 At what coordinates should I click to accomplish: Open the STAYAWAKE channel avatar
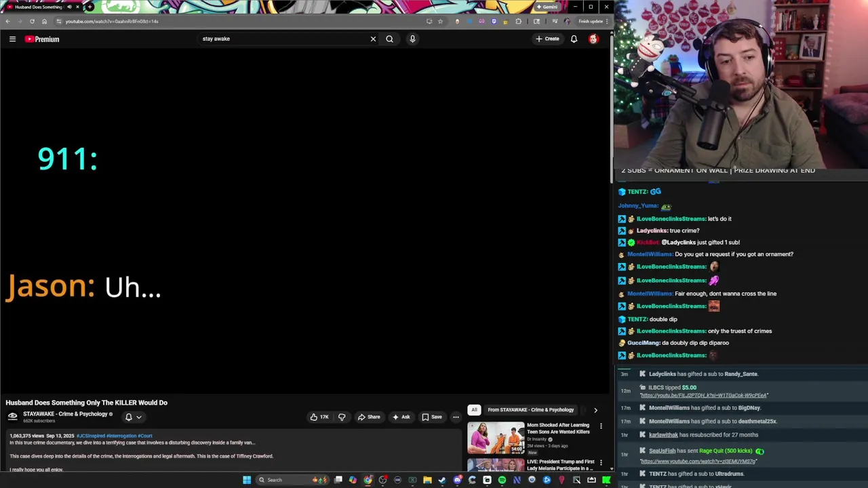12,416
